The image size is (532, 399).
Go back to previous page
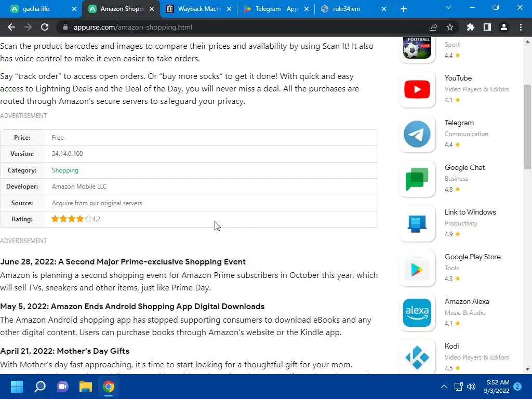11,27
